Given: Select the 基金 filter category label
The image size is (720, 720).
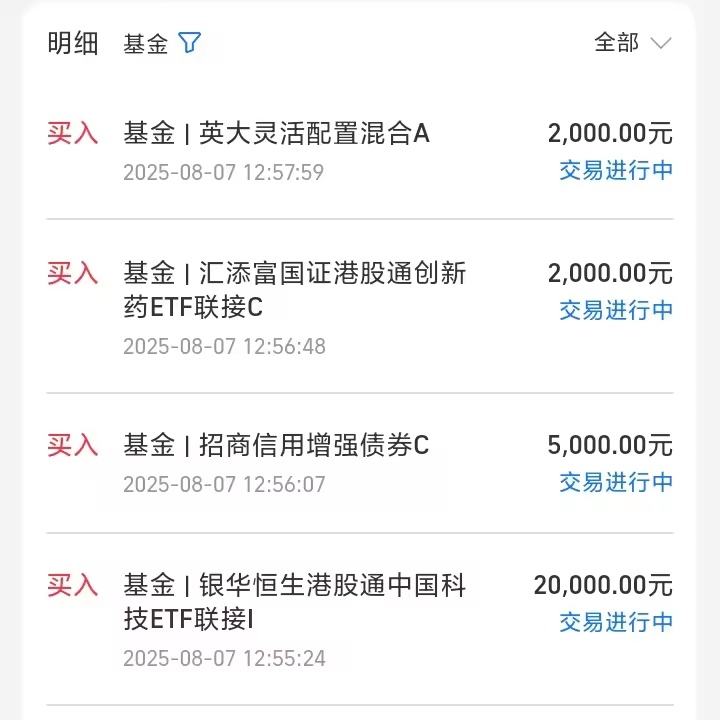Looking at the screenshot, I should click(146, 44).
